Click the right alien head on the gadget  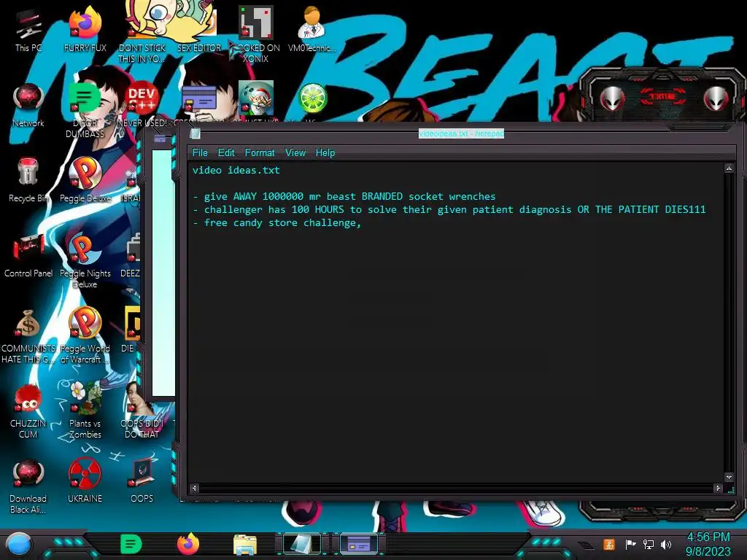tap(716, 98)
